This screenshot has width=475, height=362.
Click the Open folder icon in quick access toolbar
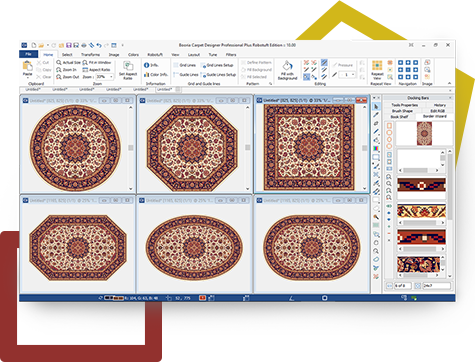coord(41,45)
